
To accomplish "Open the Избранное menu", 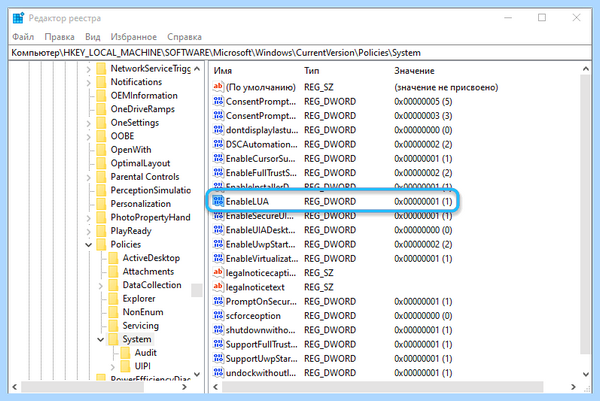I will pyautogui.click(x=134, y=37).
